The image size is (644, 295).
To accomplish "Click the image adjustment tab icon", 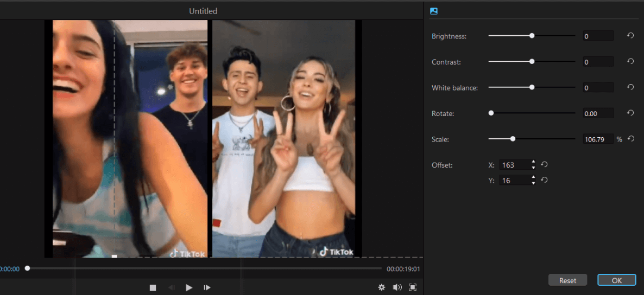I will 434,11.
